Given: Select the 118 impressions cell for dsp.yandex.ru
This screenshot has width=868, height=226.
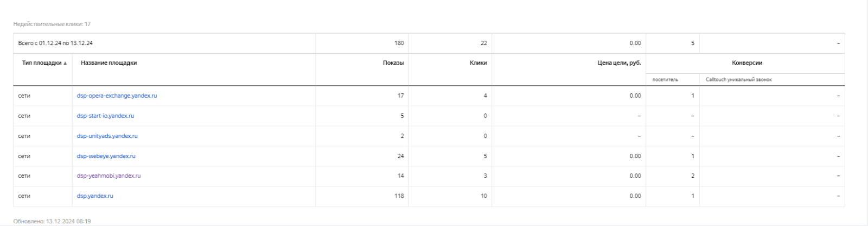Looking at the screenshot, I should pos(399,196).
